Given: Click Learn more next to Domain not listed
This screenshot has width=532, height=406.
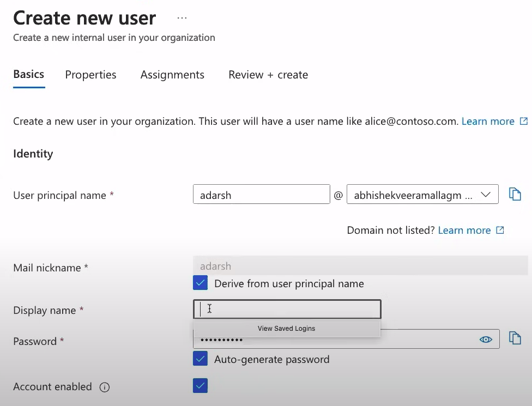Looking at the screenshot, I should [x=464, y=230].
